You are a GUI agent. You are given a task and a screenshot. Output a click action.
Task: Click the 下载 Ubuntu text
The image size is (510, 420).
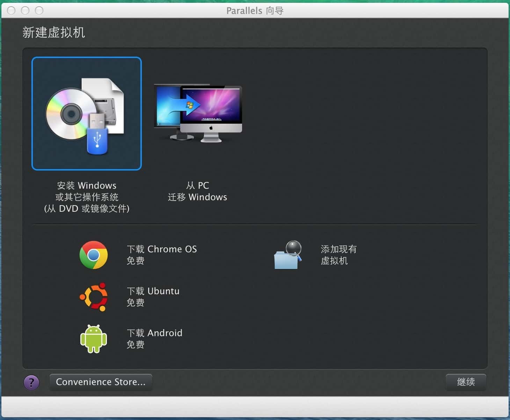[x=153, y=291]
